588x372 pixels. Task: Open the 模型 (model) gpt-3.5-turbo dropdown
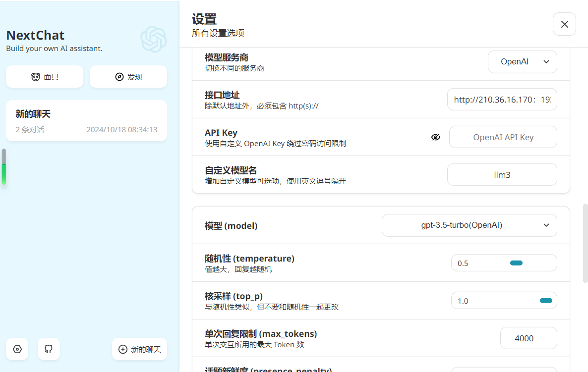(469, 225)
